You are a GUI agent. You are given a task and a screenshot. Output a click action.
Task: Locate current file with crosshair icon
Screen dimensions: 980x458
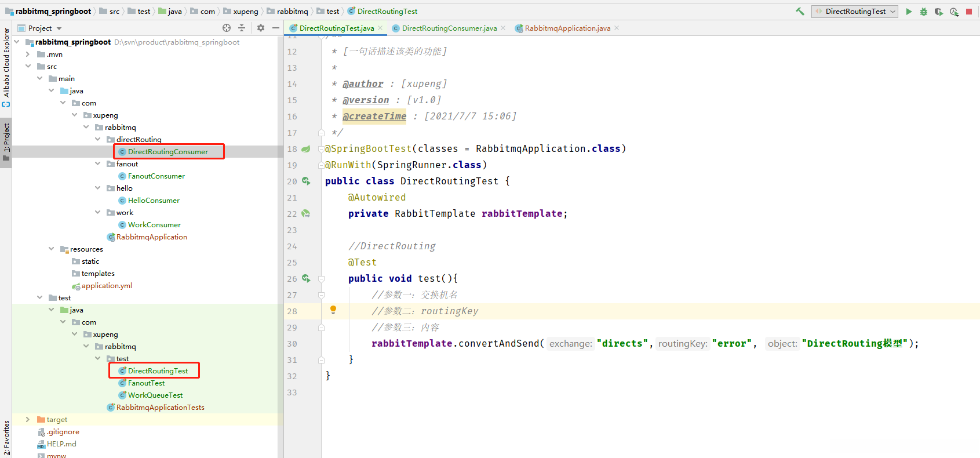[227, 28]
